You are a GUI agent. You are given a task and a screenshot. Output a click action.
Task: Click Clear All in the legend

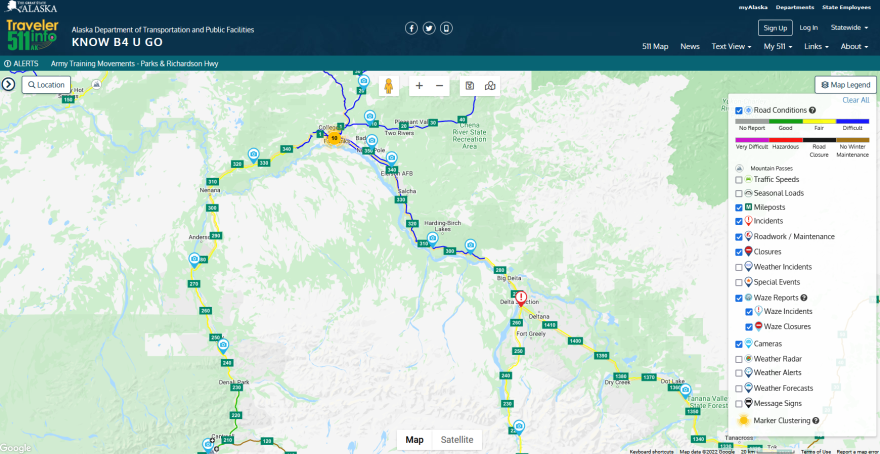856,100
